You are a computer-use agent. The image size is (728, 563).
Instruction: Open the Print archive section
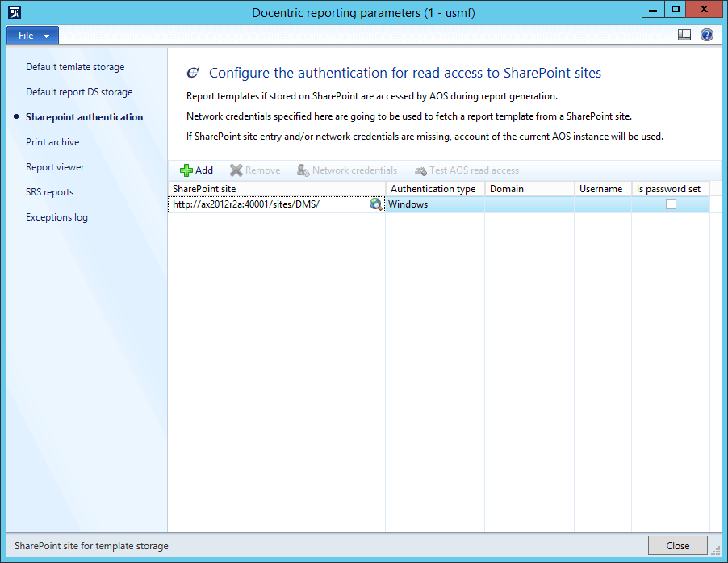52,142
